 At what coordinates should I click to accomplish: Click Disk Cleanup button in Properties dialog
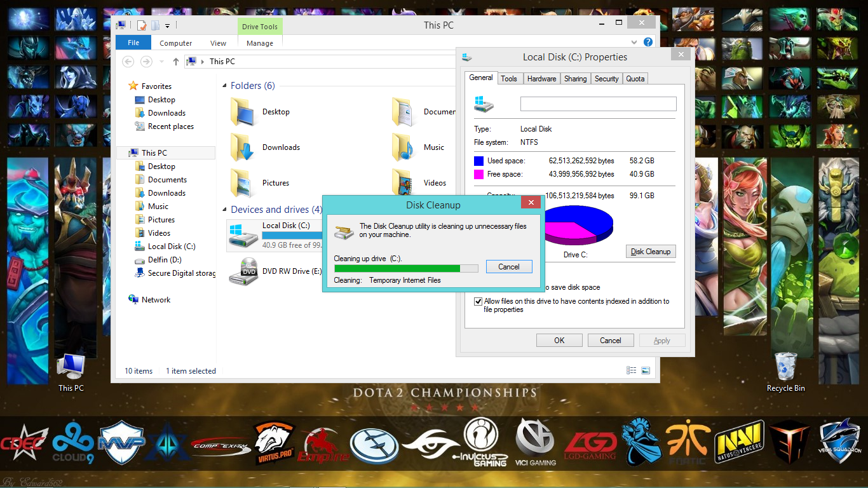pyautogui.click(x=651, y=252)
